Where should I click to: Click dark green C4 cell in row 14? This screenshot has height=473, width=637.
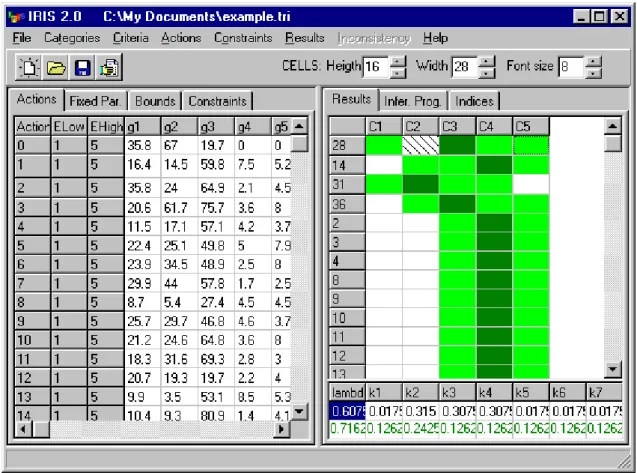tap(494, 165)
